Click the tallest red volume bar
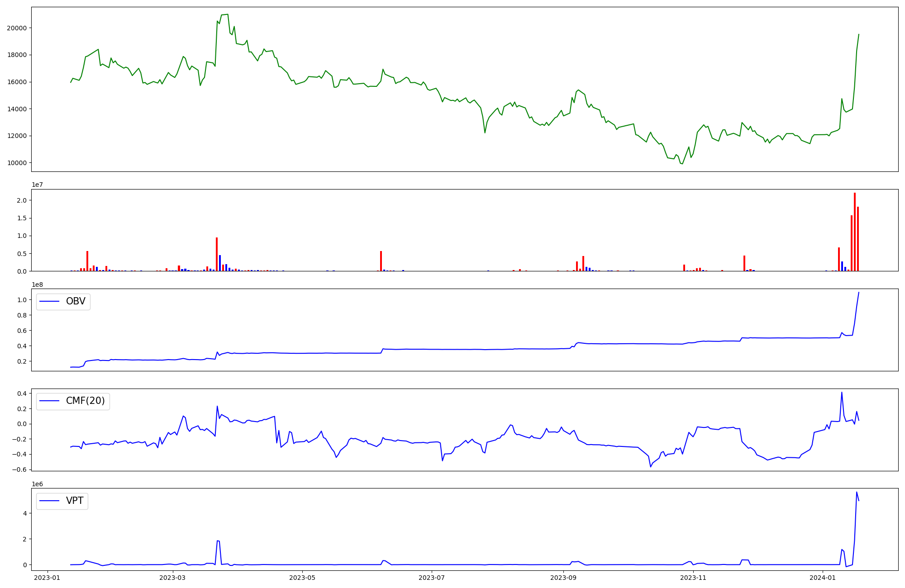Screen dimensions: 905x588 (x=855, y=232)
